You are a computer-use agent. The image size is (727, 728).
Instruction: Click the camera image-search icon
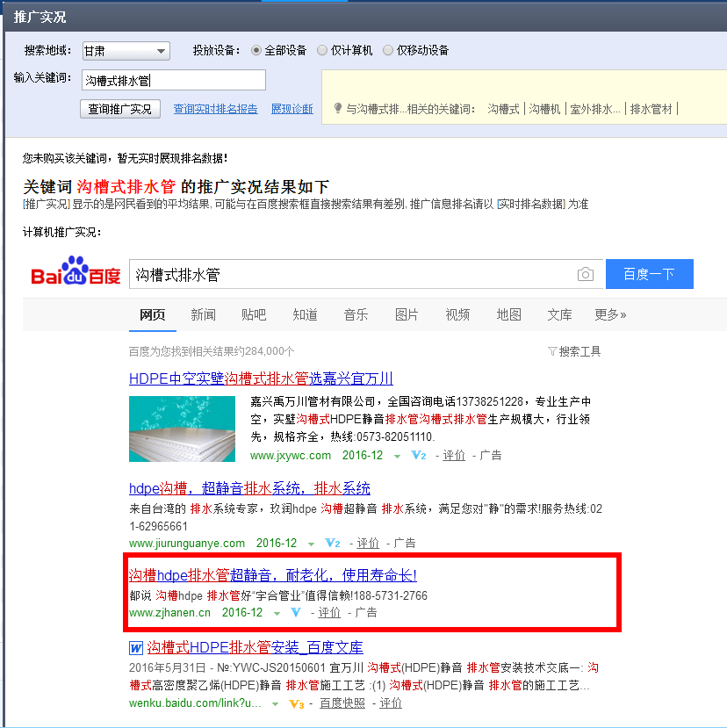(x=586, y=274)
